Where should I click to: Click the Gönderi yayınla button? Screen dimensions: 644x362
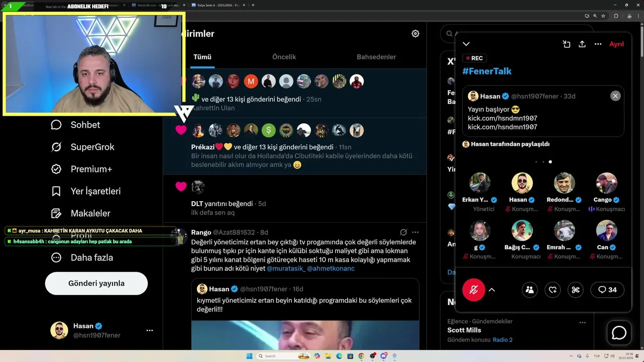[97, 283]
